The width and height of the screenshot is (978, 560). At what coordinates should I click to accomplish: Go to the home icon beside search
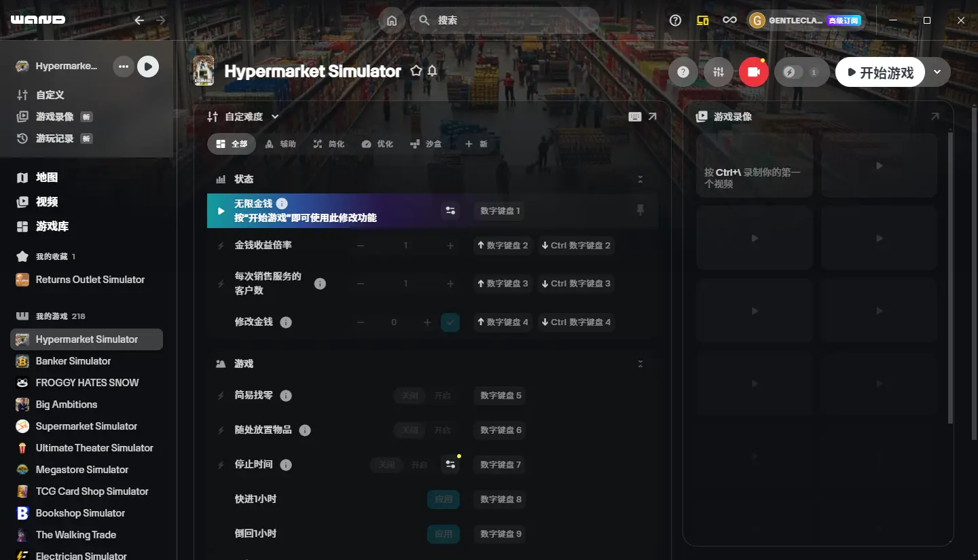[x=391, y=20]
